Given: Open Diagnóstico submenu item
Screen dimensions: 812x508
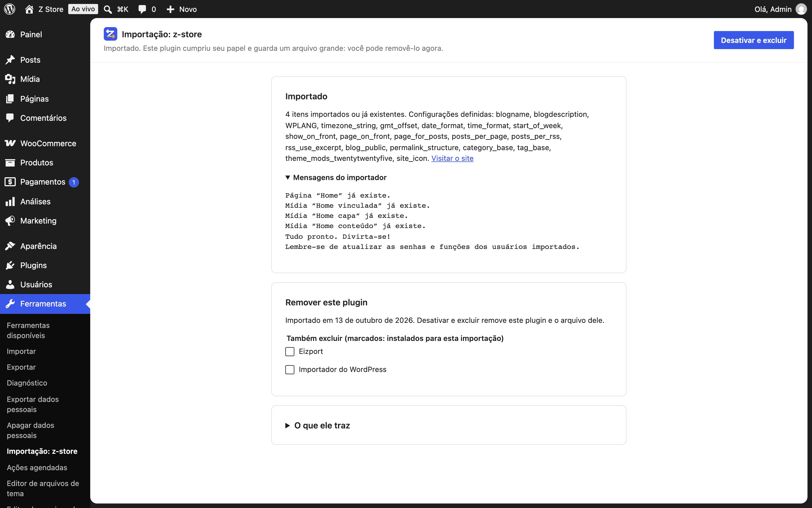Looking at the screenshot, I should [27, 383].
